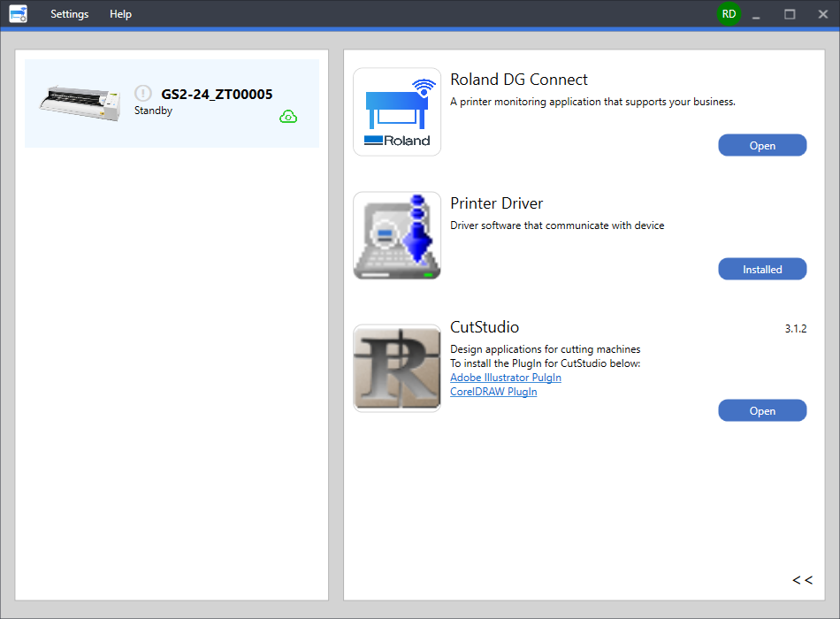This screenshot has height=619, width=840.
Task: Click the GS2-24_ZT00005 device name
Action: 217,95
